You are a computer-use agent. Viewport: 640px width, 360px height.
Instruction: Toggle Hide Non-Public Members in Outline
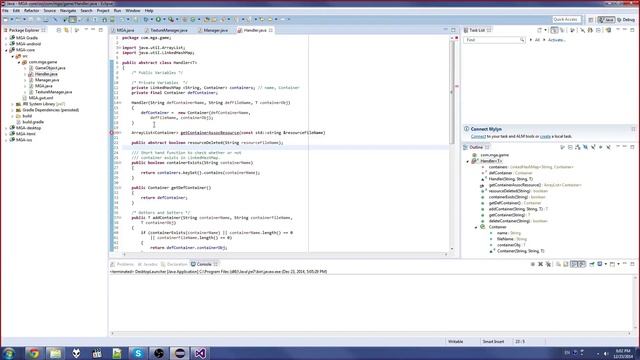(x=600, y=147)
